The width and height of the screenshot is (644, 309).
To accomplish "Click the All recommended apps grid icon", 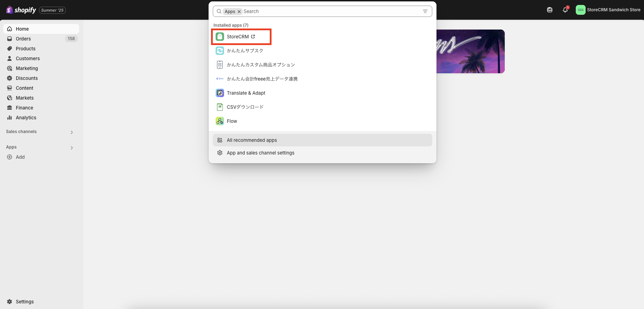I will pyautogui.click(x=220, y=140).
